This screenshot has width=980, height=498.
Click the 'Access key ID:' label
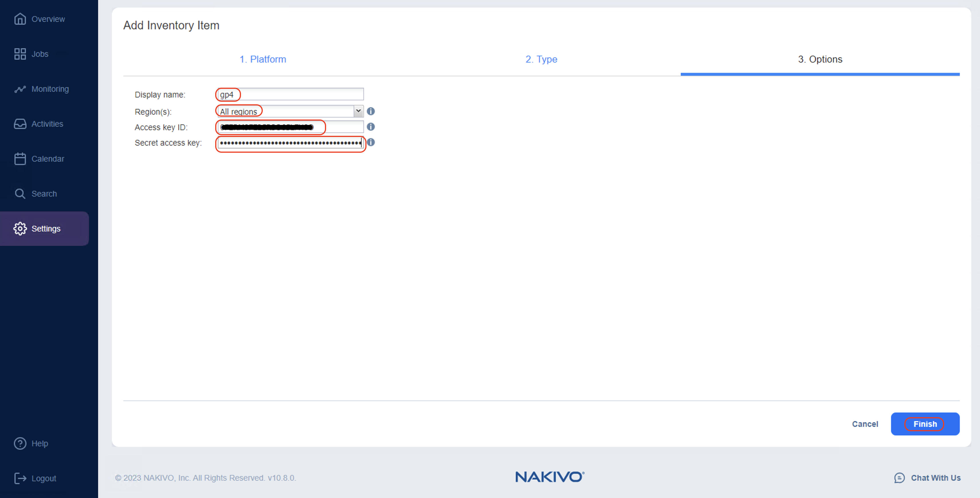click(161, 127)
